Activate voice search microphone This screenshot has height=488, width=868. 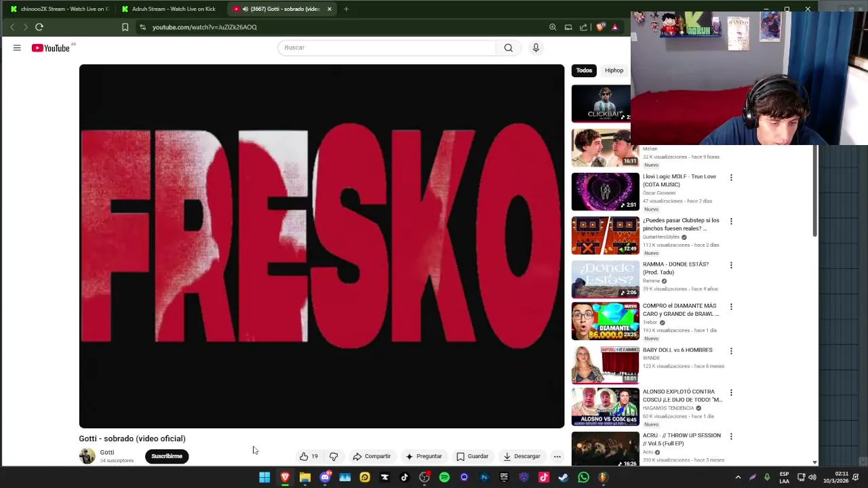point(536,47)
